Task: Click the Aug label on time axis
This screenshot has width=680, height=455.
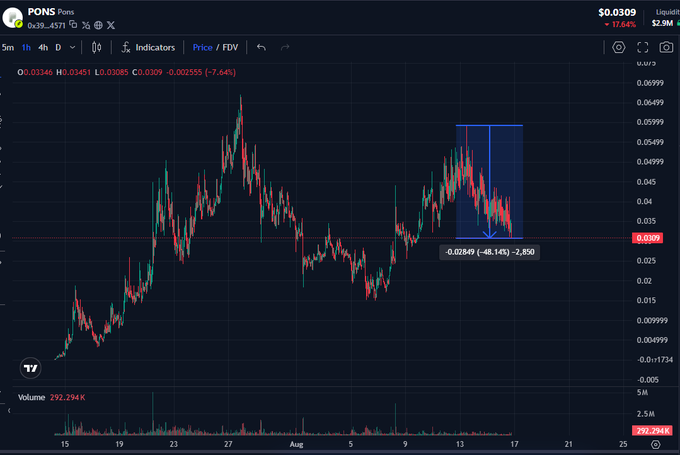Action: 296,444
